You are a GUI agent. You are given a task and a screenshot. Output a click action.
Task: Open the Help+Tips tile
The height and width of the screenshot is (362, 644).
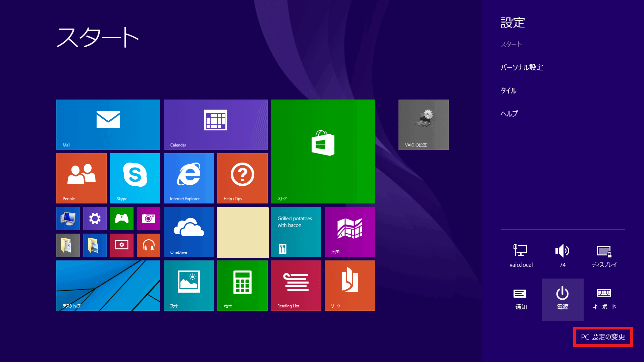243,178
